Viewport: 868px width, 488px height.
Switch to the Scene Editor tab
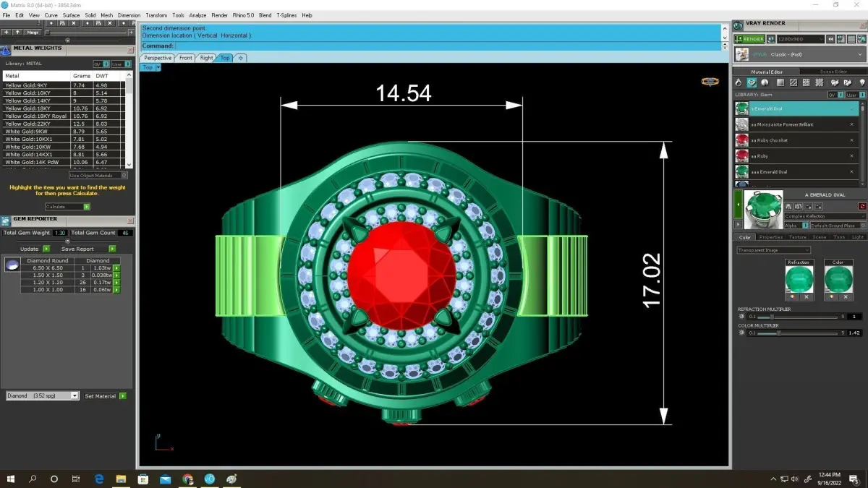[833, 72]
